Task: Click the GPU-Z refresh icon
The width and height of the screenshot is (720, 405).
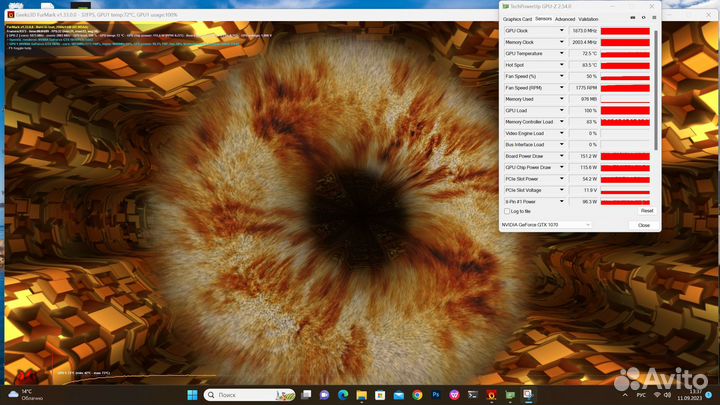Action: pyautogui.click(x=642, y=18)
